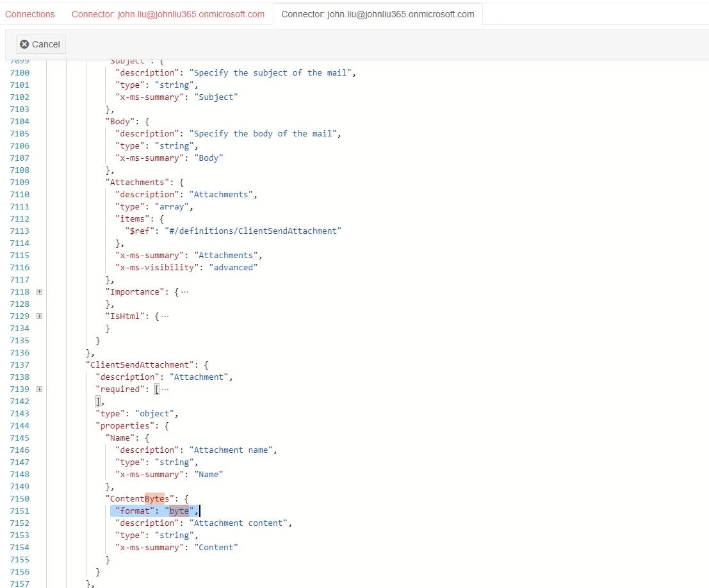Switch to the red inactive Connector tab
The width and height of the screenshot is (709, 588).
tap(168, 14)
